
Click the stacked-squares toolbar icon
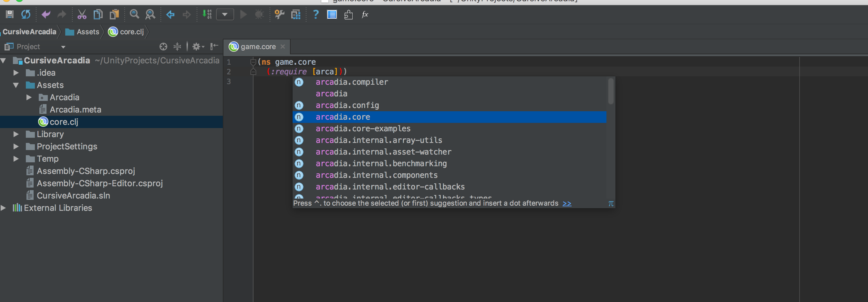[348, 15]
